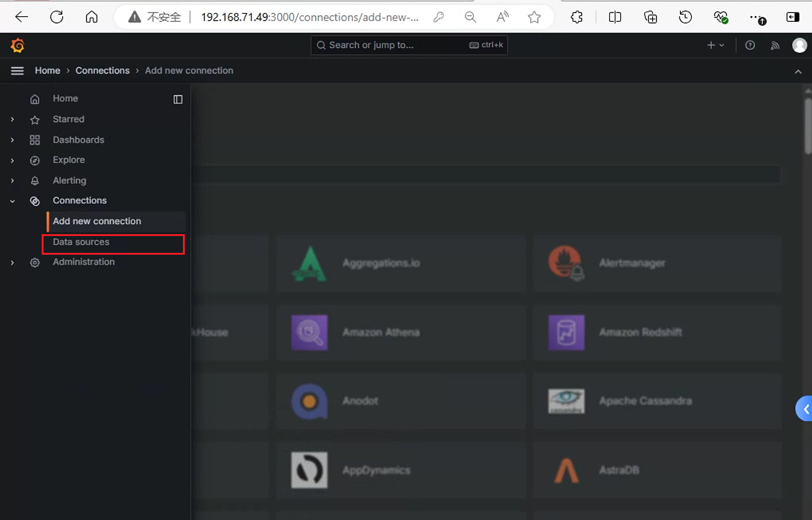Undock the sidebar menu panel icon
The image size is (812, 520).
pos(178,99)
